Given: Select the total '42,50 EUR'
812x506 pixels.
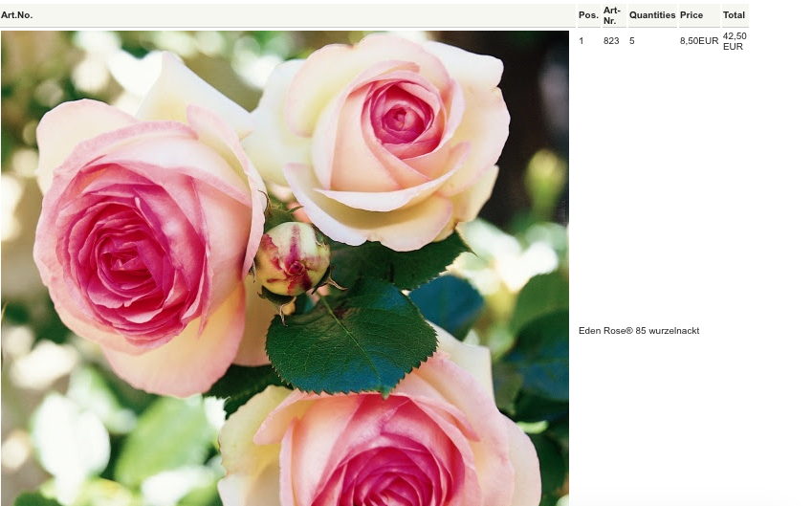Looking at the screenshot, I should [x=735, y=41].
